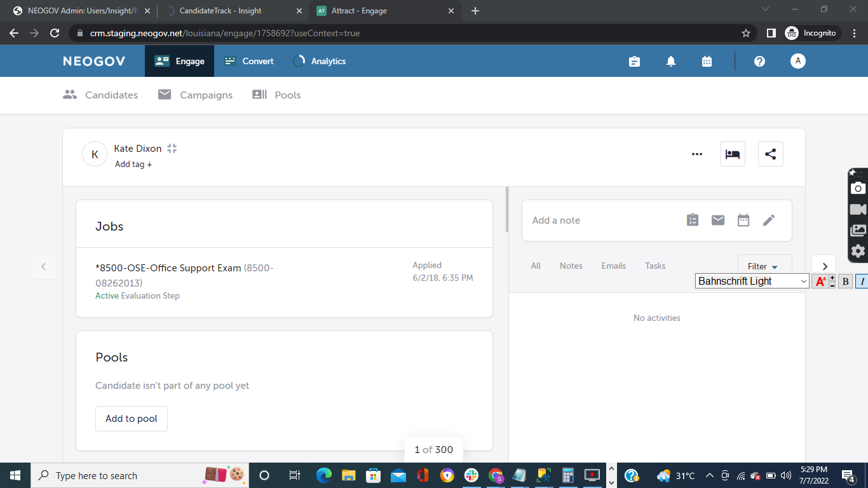Open the Tasks clipboard icon above the activity feed
This screenshot has width=868, height=488.
[x=692, y=220]
